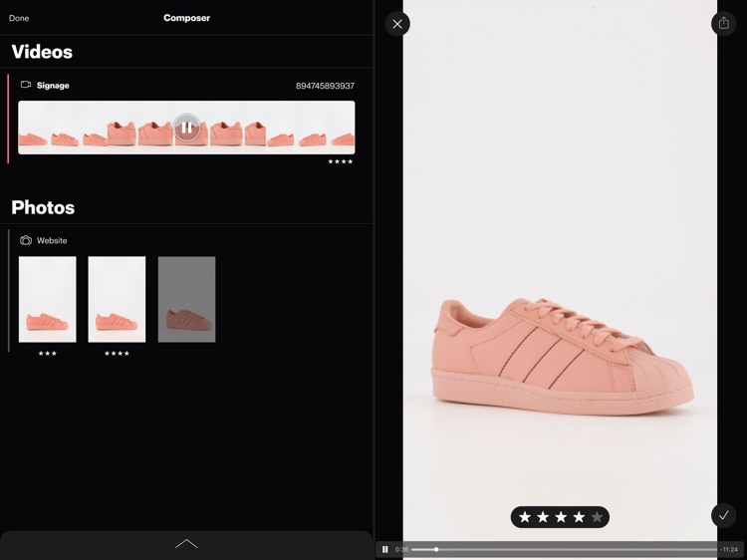Screen dimensions: 747x560
Task: Click the Videos section heading
Action: click(x=42, y=52)
